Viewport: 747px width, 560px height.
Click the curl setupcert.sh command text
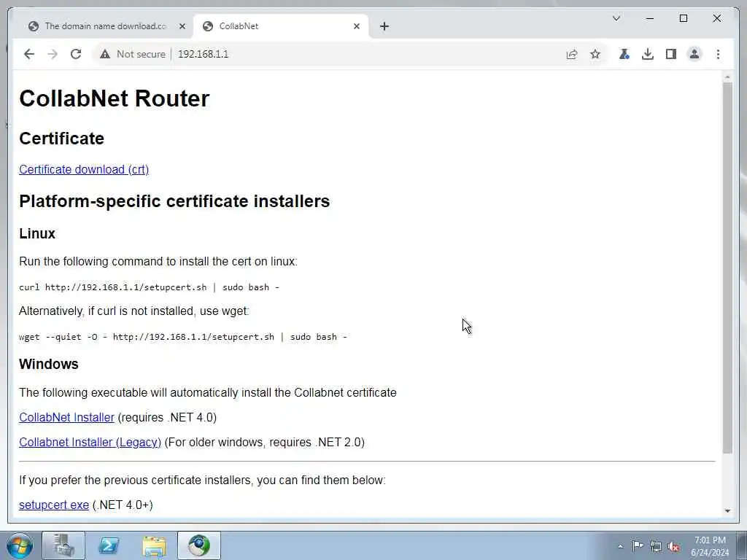pos(149,287)
